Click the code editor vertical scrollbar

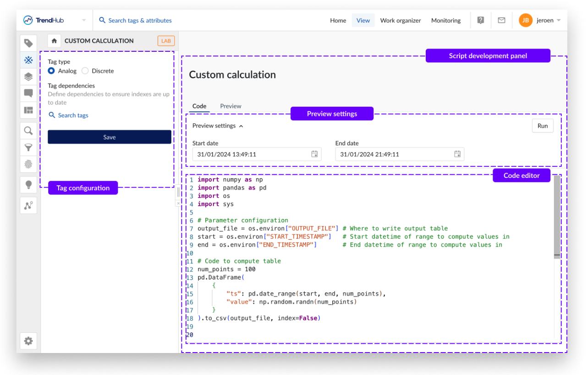click(x=557, y=215)
